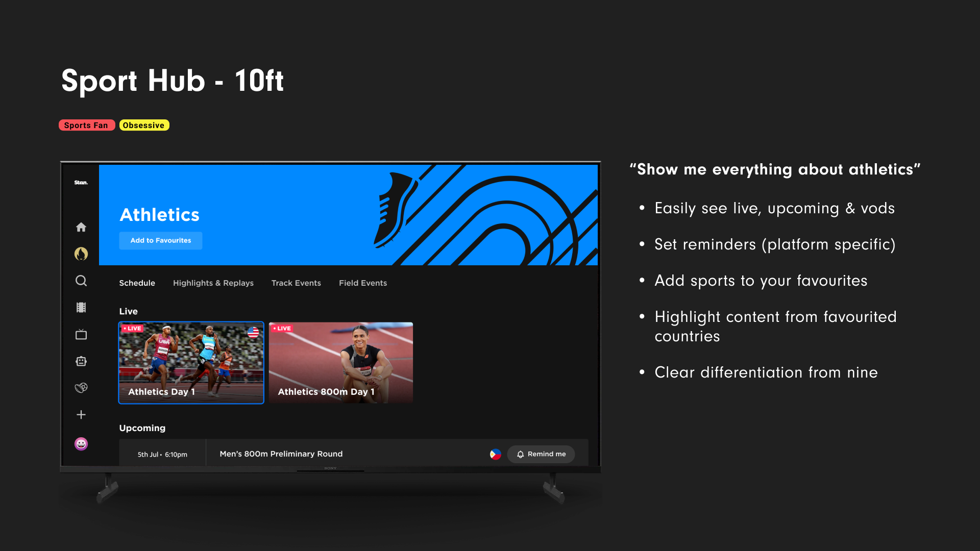The height and width of the screenshot is (551, 980).
Task: Click the Remind me button
Action: pos(541,454)
